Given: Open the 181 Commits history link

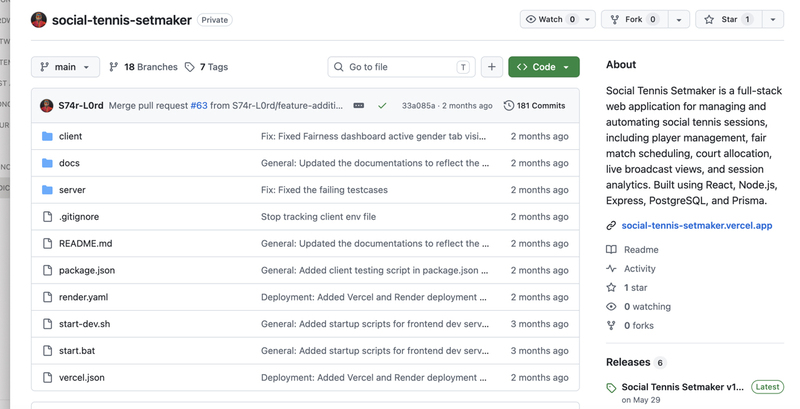Looking at the screenshot, I should tap(534, 106).
